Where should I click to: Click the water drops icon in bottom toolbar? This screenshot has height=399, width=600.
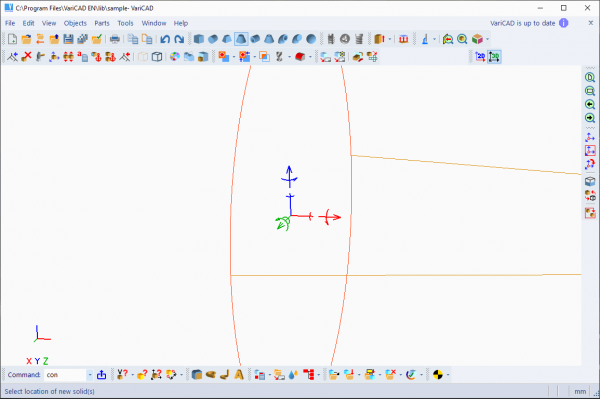[x=293, y=375]
